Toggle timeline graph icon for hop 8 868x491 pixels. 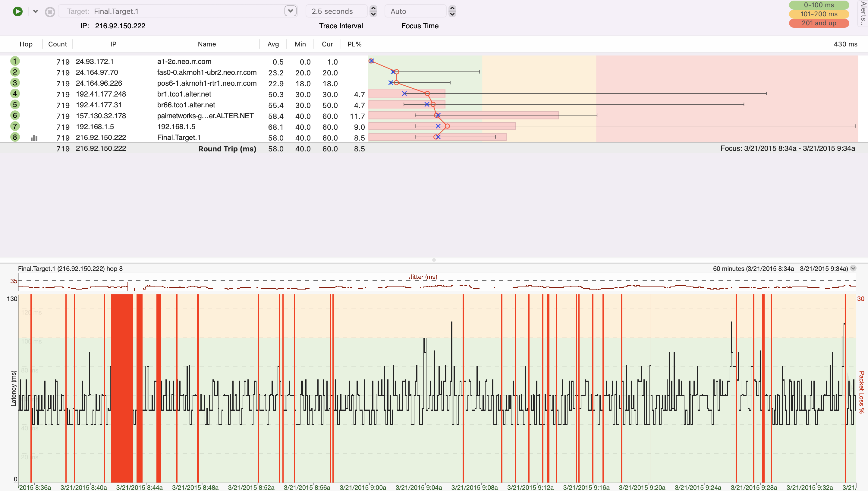pyautogui.click(x=34, y=138)
